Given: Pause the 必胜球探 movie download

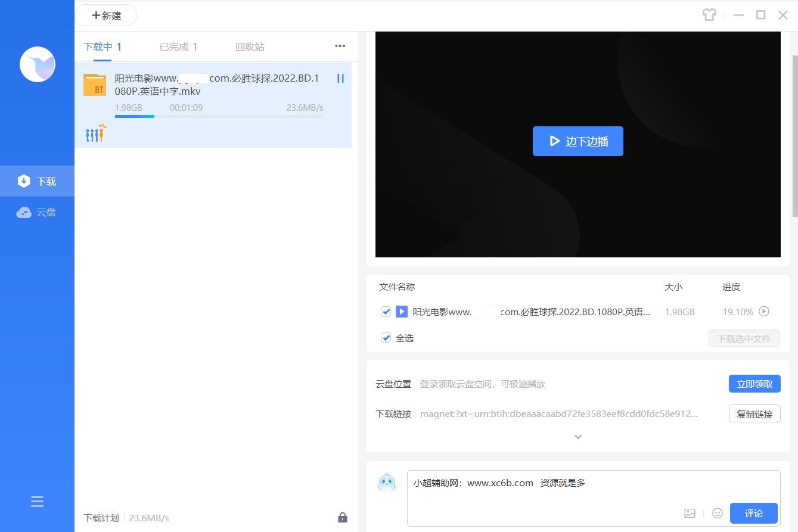Looking at the screenshot, I should [340, 78].
